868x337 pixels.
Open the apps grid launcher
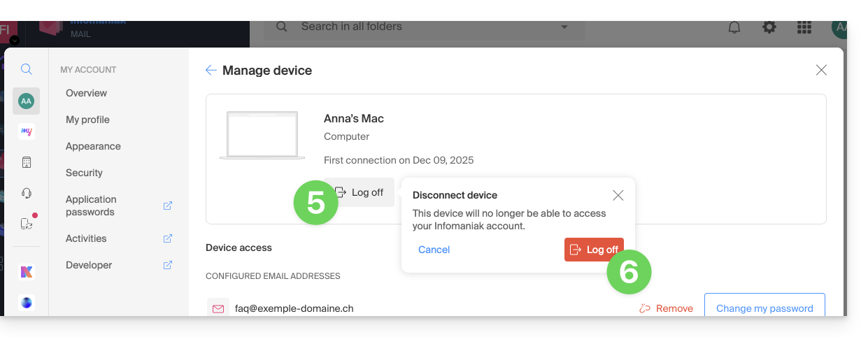click(x=804, y=27)
